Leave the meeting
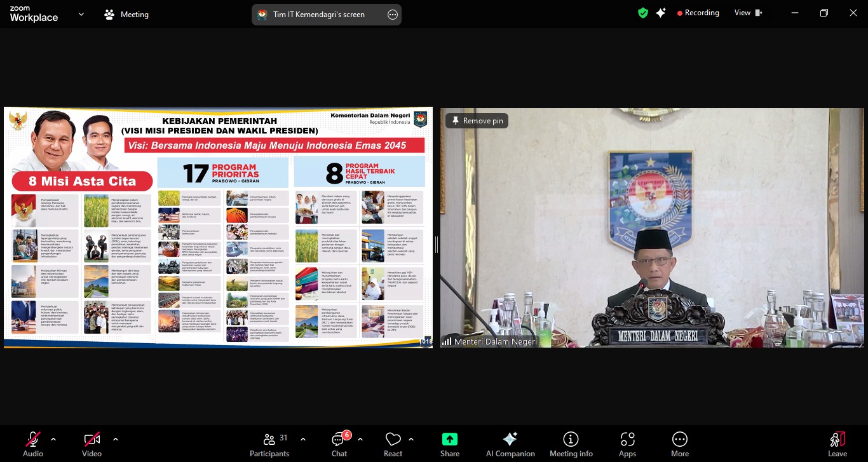 coord(837,444)
